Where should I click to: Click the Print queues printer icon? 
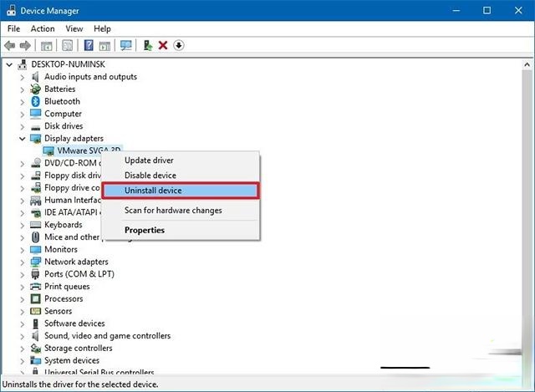(35, 287)
